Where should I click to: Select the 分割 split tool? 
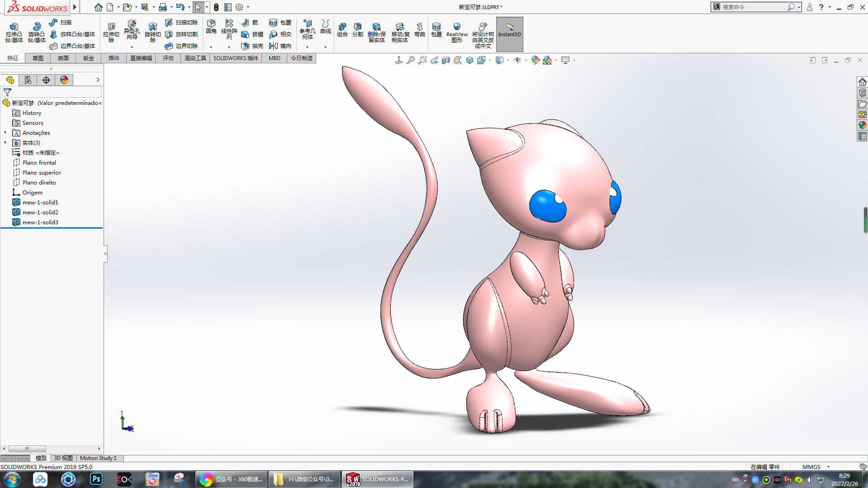pyautogui.click(x=358, y=29)
